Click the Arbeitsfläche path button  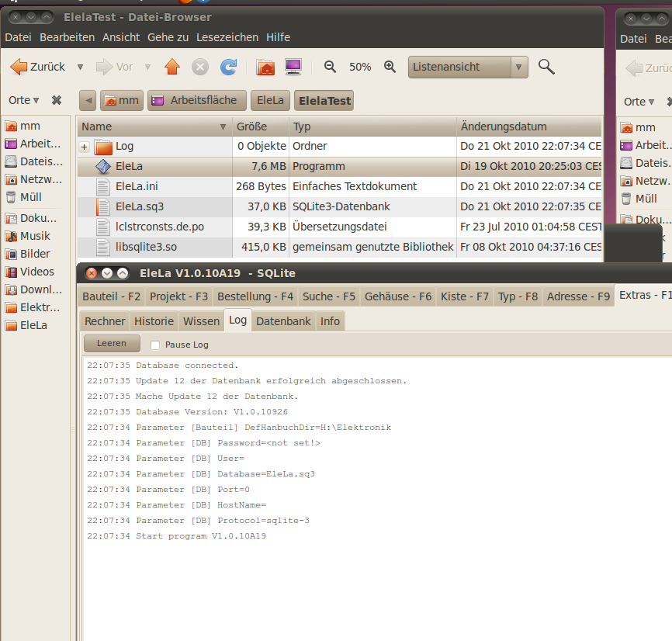pos(198,100)
